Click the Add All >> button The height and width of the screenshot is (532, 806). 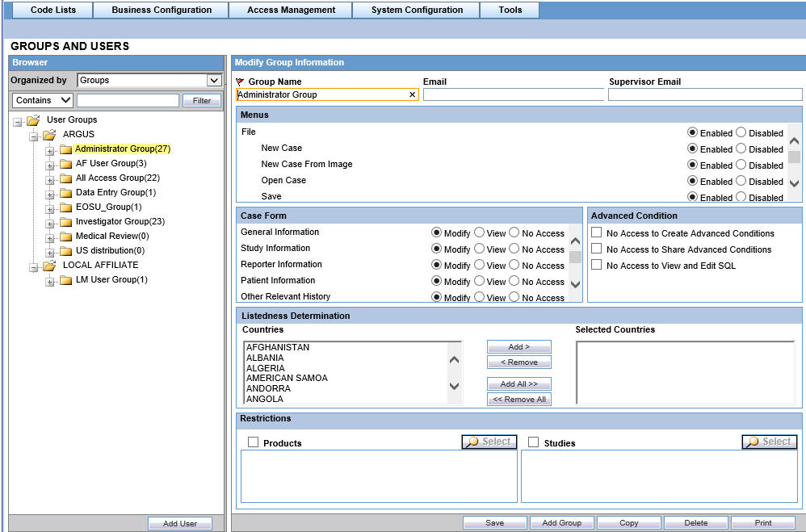(518, 383)
